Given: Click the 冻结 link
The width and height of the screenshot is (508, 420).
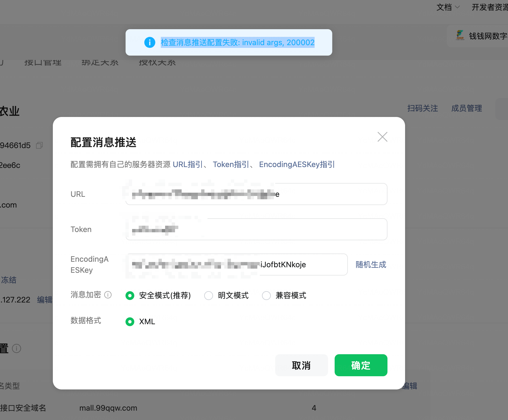Looking at the screenshot, I should pos(9,280).
